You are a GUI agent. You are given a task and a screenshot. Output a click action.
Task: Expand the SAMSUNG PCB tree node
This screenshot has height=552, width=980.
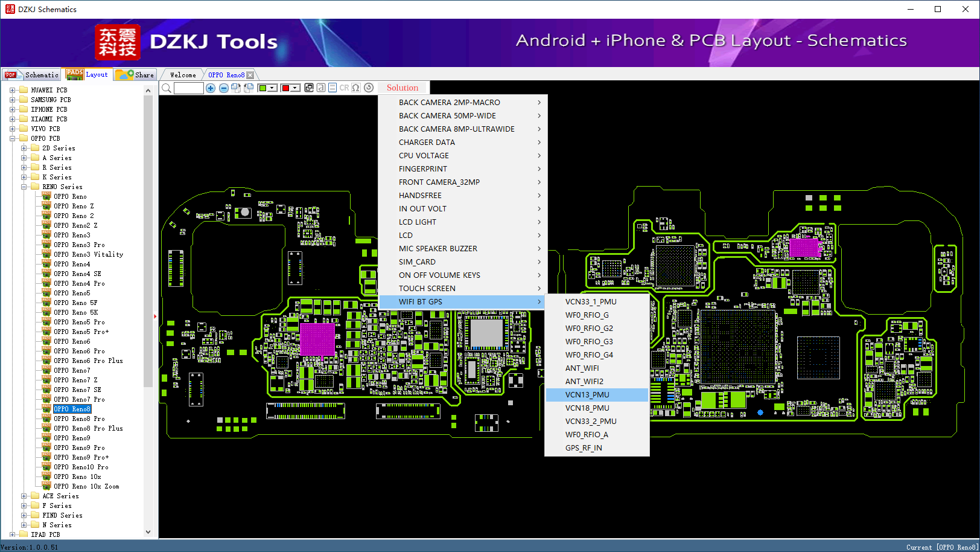click(x=12, y=100)
